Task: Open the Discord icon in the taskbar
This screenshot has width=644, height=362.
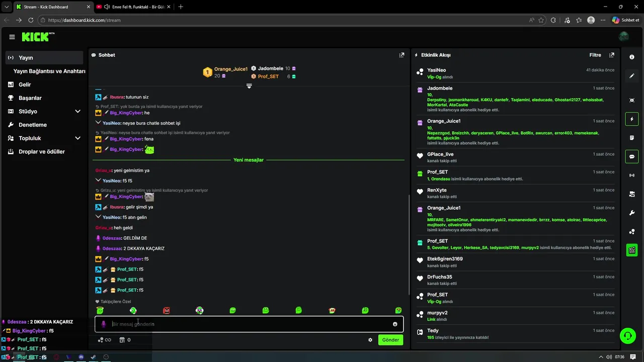Action: [81, 357]
